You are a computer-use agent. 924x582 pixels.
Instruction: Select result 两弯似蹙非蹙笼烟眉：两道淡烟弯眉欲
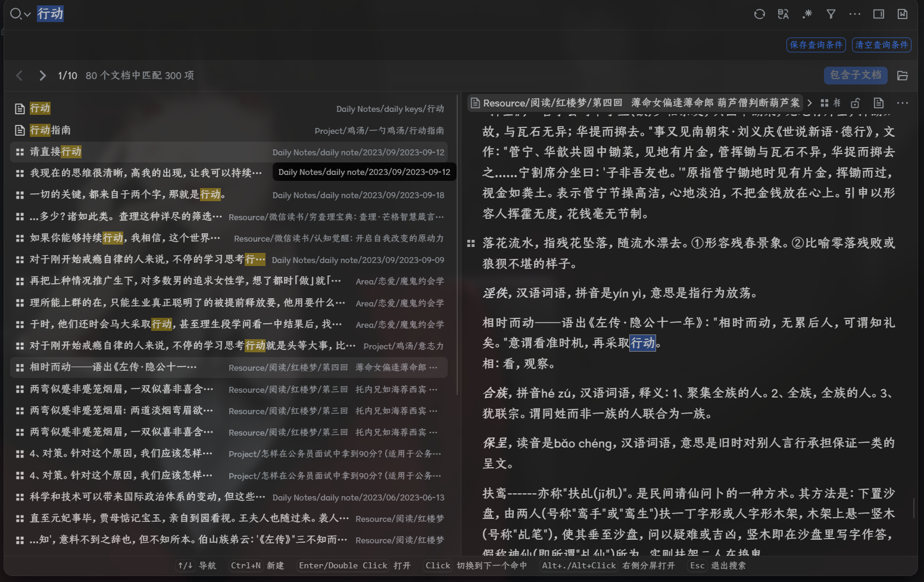[x=229, y=411]
